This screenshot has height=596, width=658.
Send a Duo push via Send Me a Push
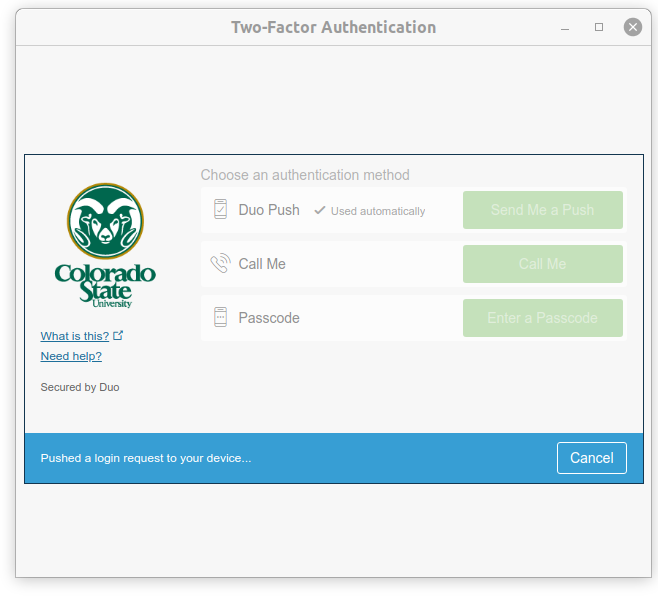[543, 210]
